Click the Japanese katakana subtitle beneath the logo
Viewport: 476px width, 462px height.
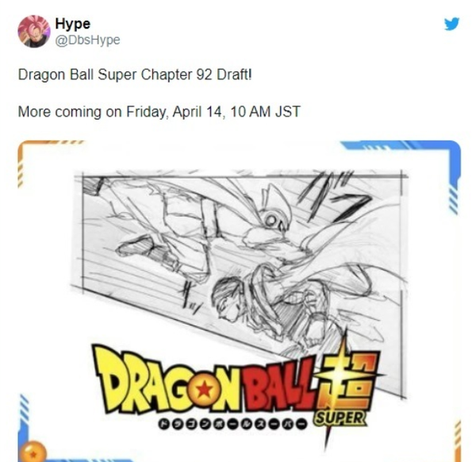tap(232, 425)
